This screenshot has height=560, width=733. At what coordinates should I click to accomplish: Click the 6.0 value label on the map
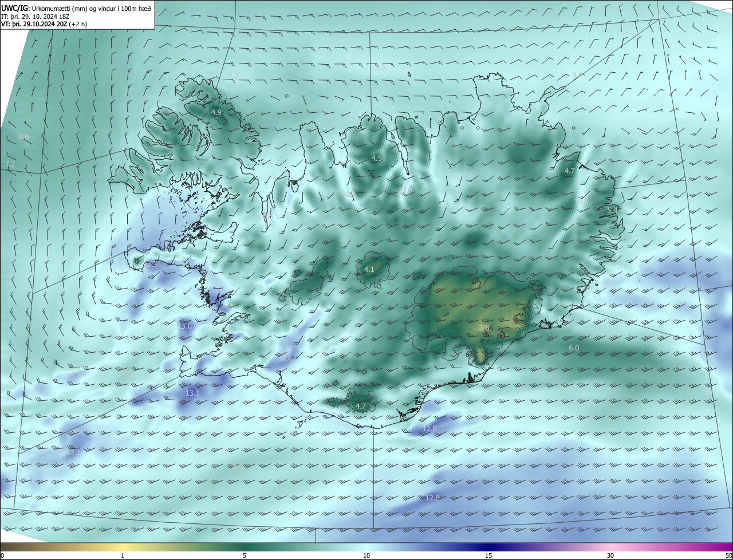[574, 348]
